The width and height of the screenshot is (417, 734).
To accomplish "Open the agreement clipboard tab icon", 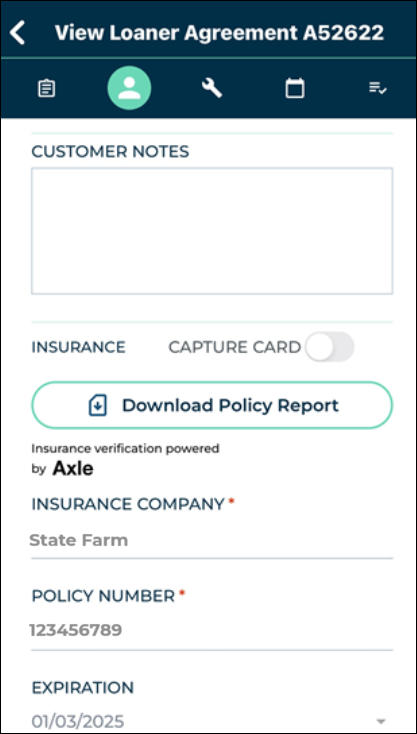I will pyautogui.click(x=46, y=88).
